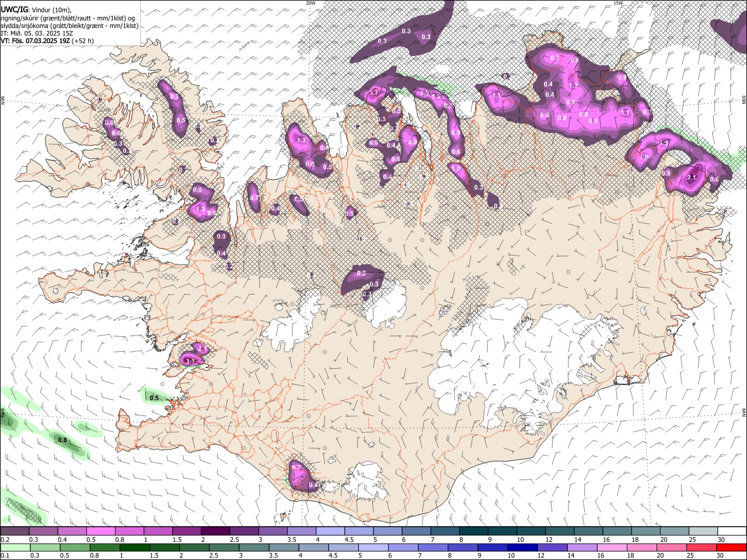This screenshot has height=560, width=747.
Task: Click the 'UWC/IG: Vindur (10m)' title text
Action: [x=36, y=10]
